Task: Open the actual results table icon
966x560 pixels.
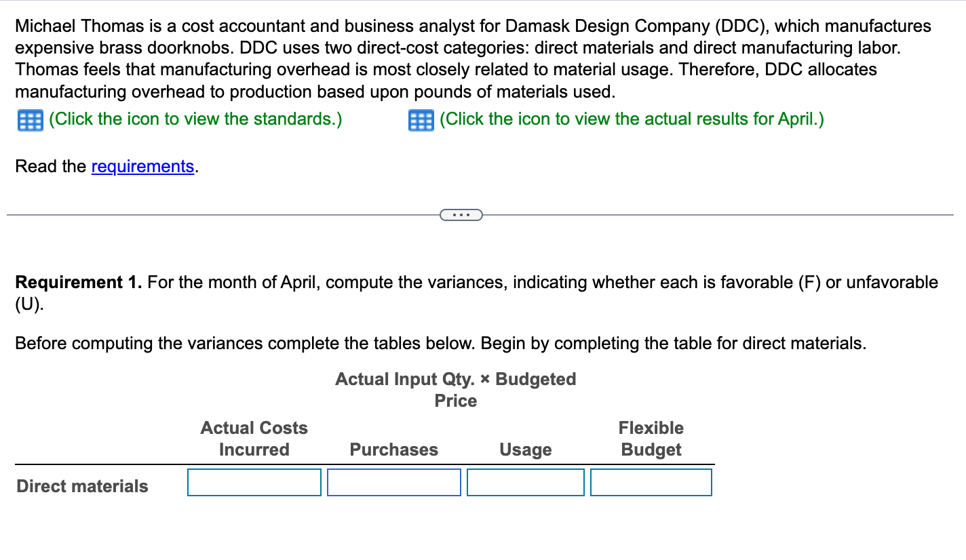Action: (x=419, y=120)
